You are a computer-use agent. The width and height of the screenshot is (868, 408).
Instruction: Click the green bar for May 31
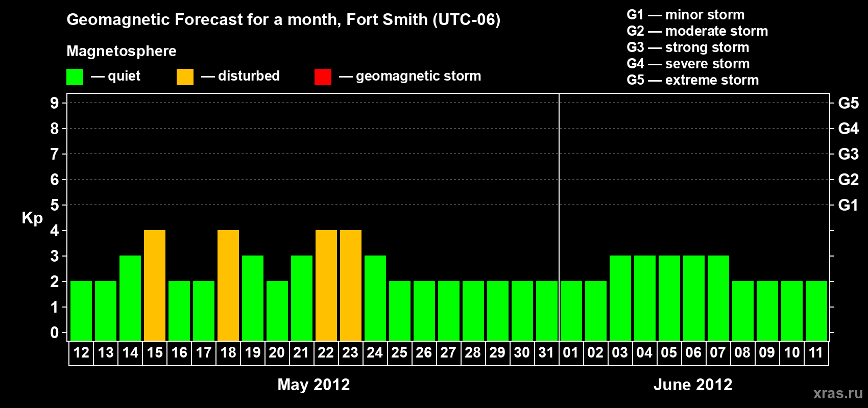(x=547, y=311)
